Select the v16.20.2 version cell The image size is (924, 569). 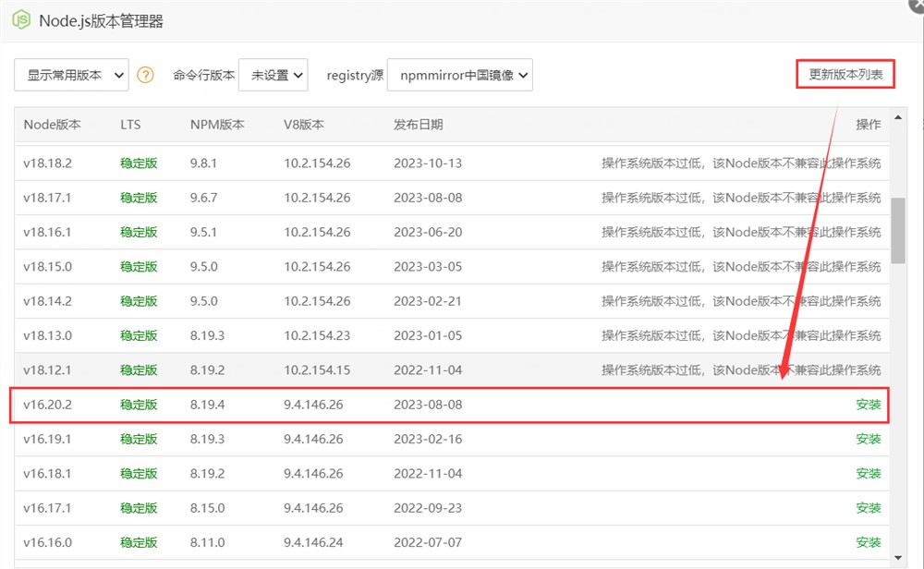point(47,405)
